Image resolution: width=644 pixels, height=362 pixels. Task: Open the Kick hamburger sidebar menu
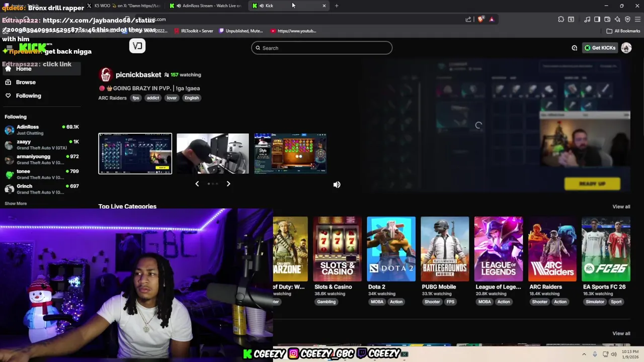click(9, 48)
